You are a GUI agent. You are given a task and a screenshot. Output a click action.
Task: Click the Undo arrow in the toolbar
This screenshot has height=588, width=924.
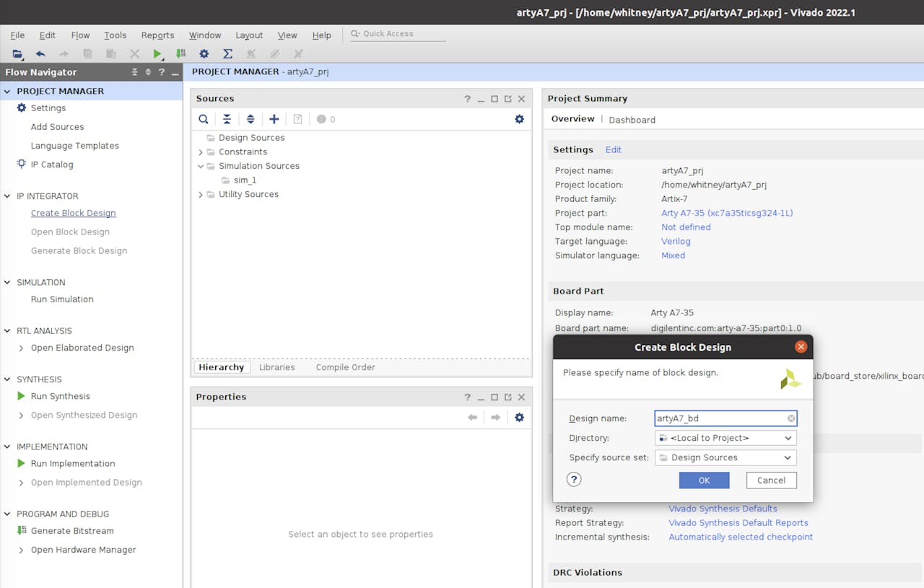pyautogui.click(x=40, y=54)
